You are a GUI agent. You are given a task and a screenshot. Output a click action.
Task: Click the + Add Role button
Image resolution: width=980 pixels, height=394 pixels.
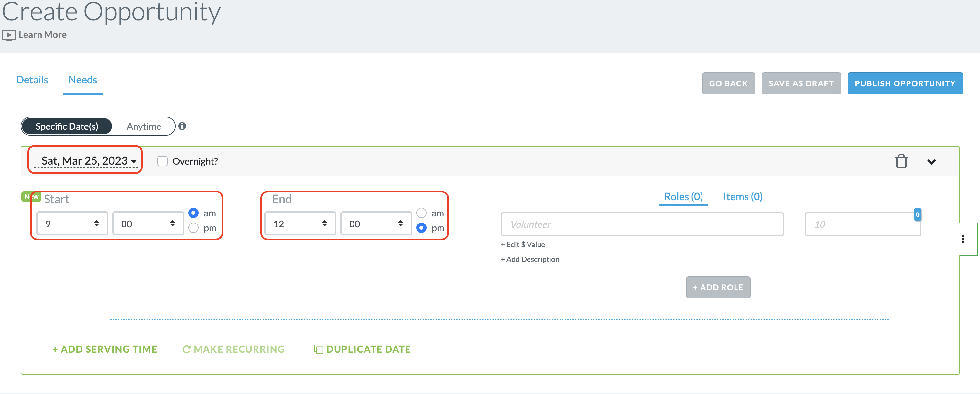(718, 287)
